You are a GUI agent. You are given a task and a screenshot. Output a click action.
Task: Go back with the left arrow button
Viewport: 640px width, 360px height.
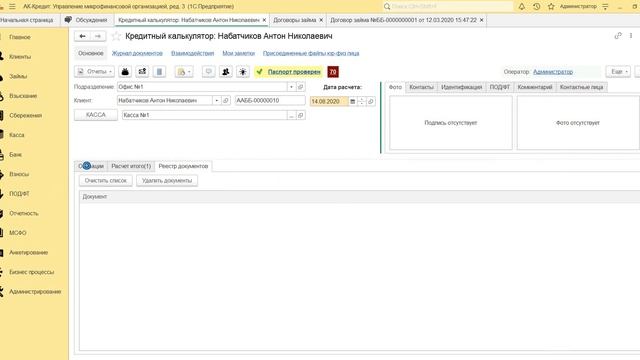82,36
